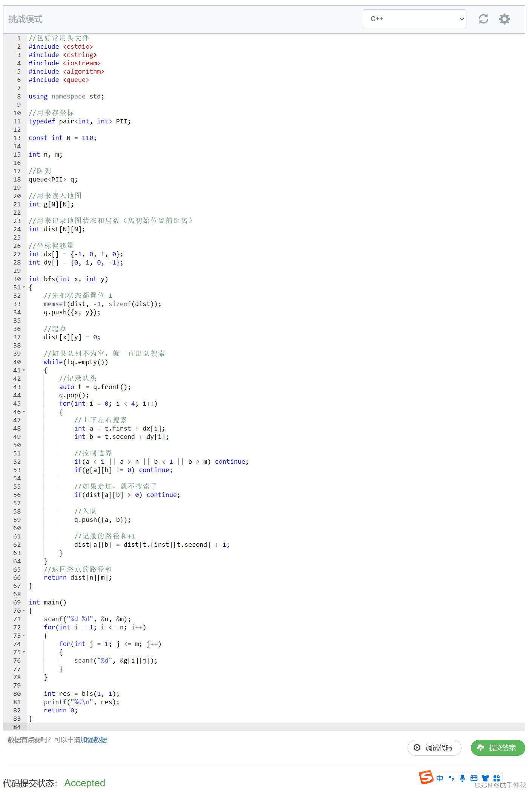Image resolution: width=532 pixels, height=792 pixels.
Task: Click the Sogou punctuation toggle icon
Action: click(x=451, y=778)
